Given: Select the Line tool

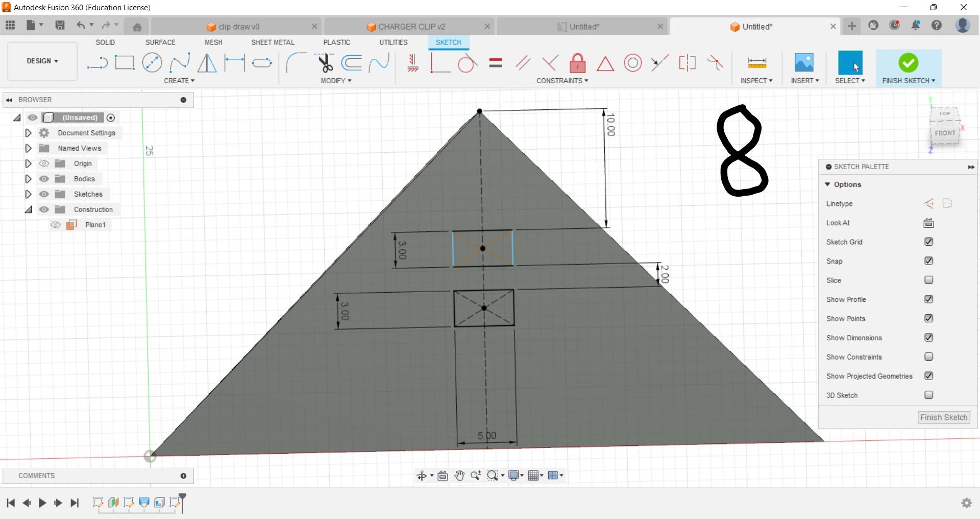Looking at the screenshot, I should [97, 62].
